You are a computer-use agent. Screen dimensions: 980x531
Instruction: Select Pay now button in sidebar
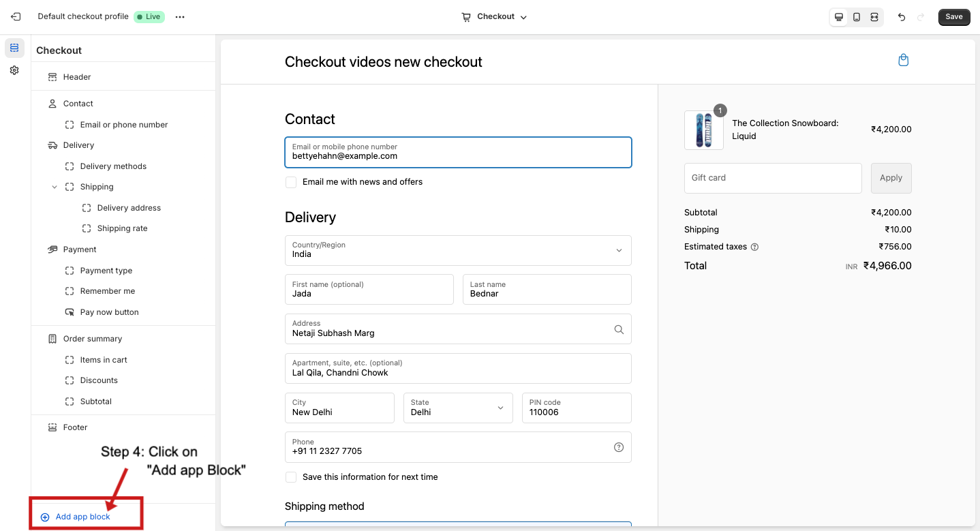point(109,312)
